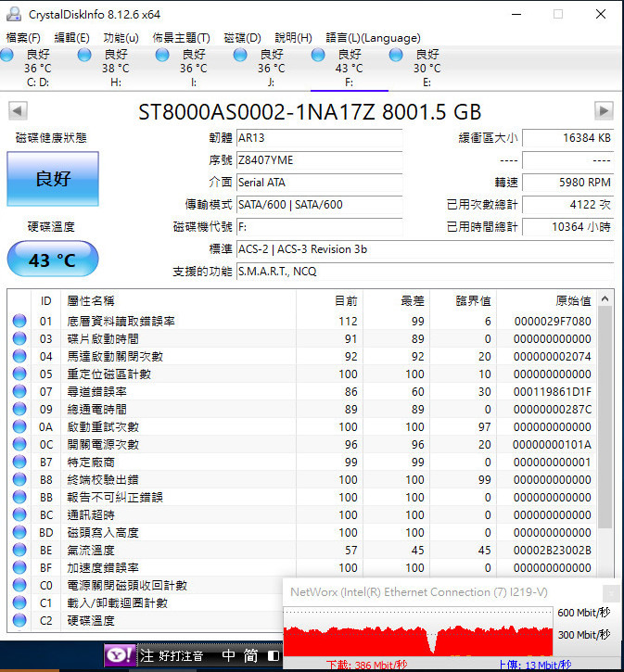Click the NetWorx red traffic graph

click(x=418, y=631)
